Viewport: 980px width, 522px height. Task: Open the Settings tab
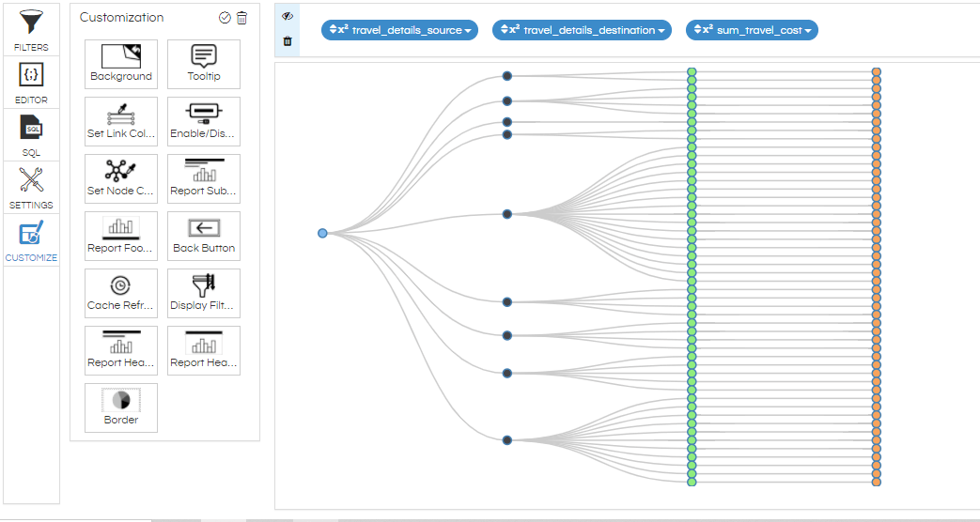31,188
